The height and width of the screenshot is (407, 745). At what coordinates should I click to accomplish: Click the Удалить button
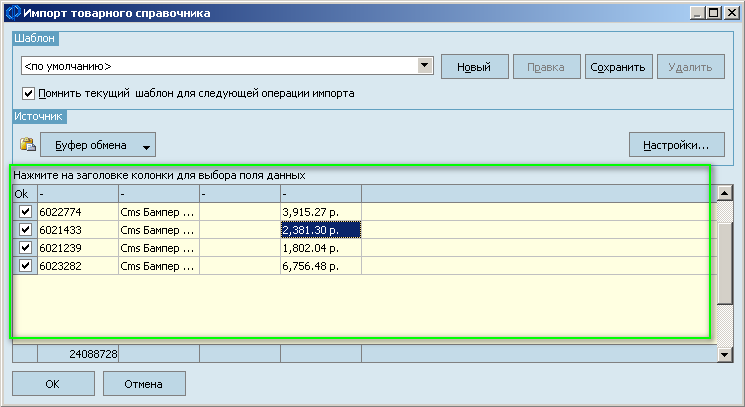[x=690, y=67]
